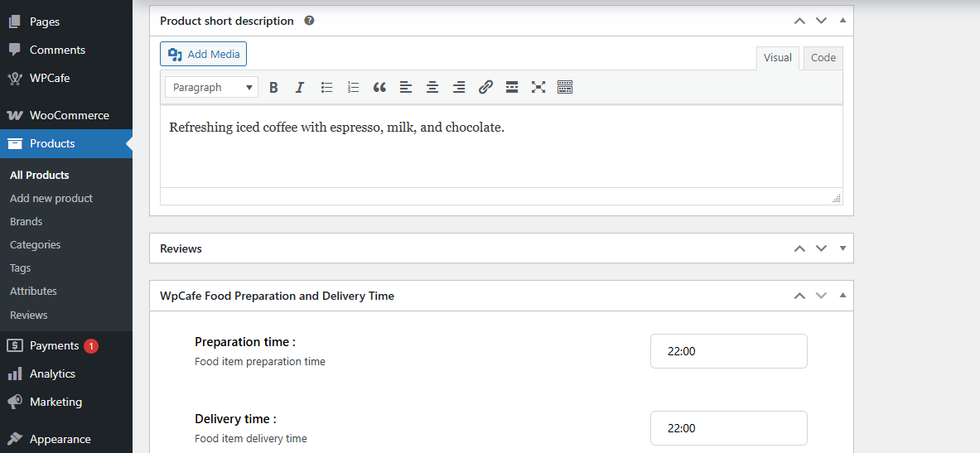Click the Add Media button
Image resolution: width=980 pixels, height=453 pixels.
point(203,55)
